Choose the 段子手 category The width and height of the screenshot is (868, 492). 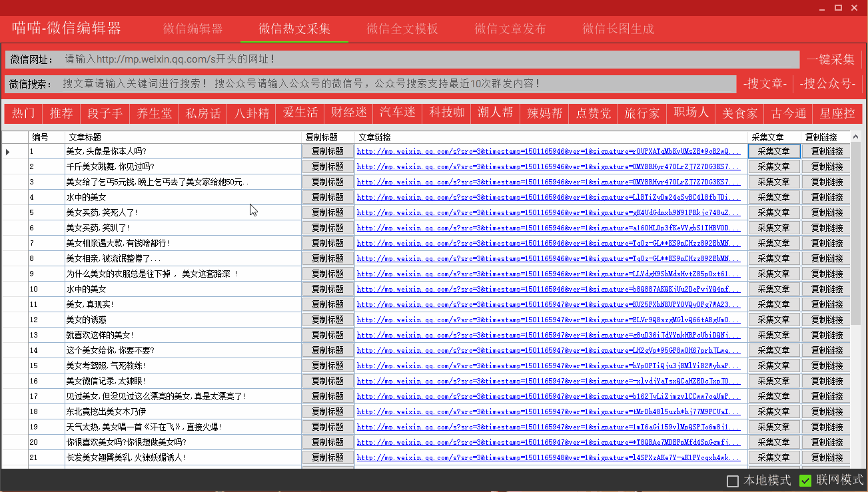point(105,113)
